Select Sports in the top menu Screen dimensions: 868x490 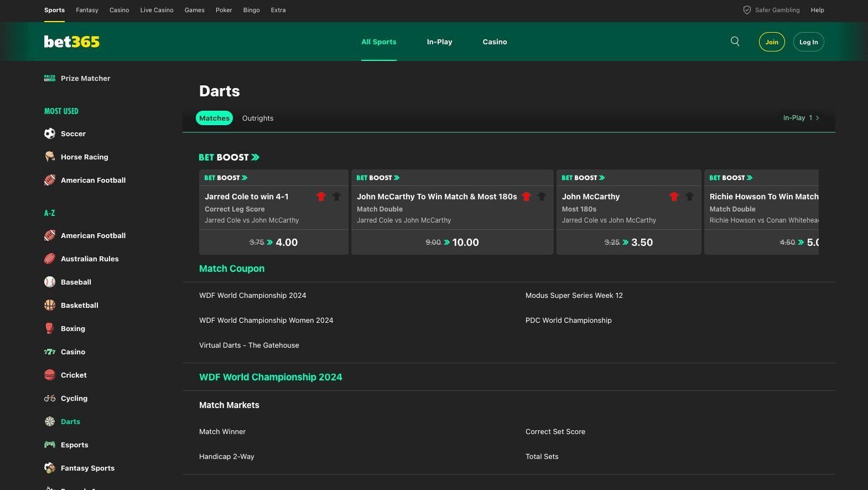54,10
